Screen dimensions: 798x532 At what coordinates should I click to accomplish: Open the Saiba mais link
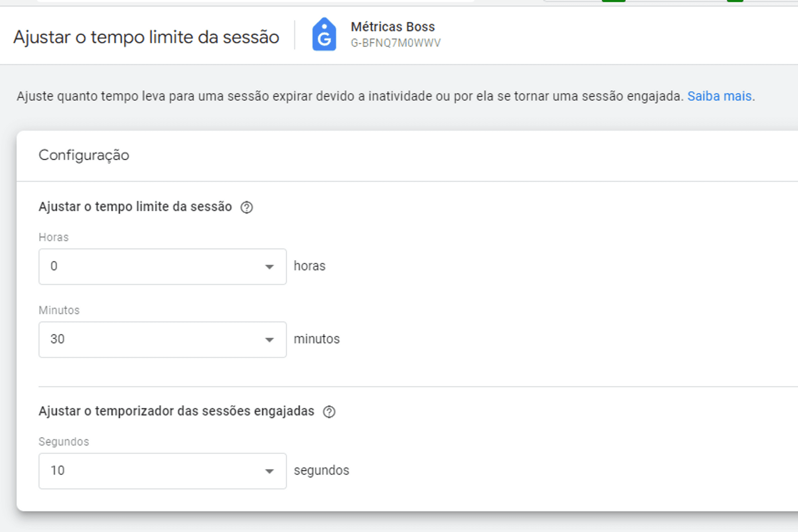[x=719, y=97]
